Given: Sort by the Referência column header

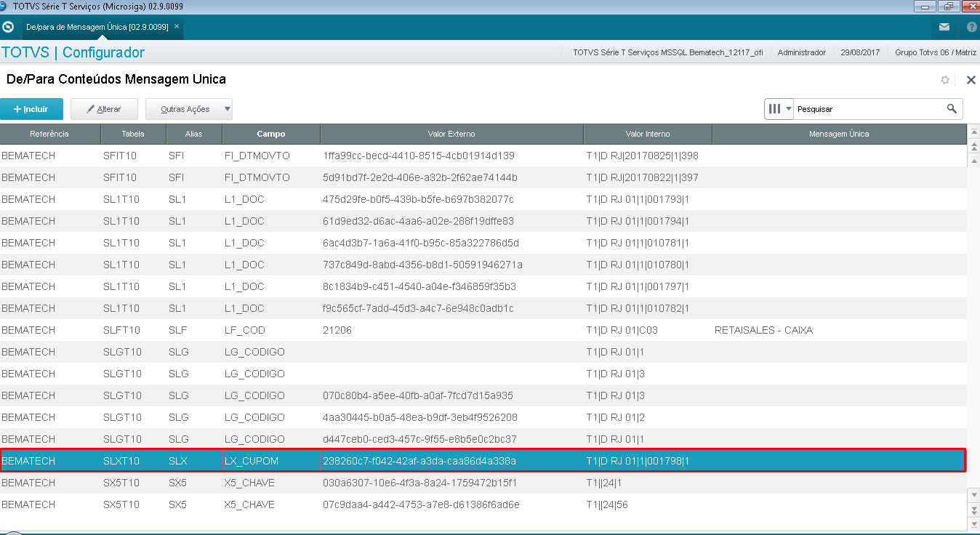Looking at the screenshot, I should 49,134.
